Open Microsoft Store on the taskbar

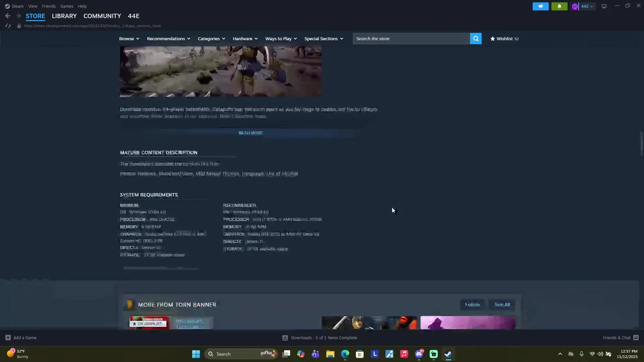[x=360, y=354]
